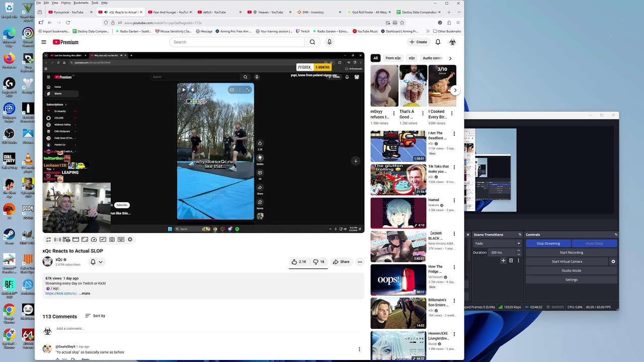Start voice search with the microphone

click(x=330, y=42)
